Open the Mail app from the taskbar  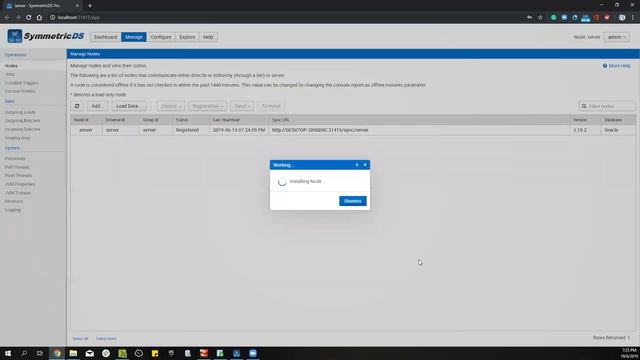(89, 353)
